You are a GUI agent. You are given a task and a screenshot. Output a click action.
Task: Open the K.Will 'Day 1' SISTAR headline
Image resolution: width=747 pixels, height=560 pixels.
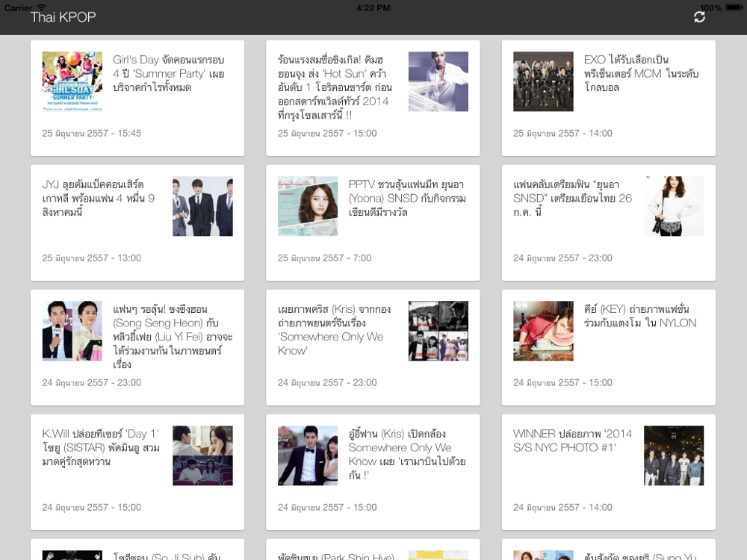point(101,447)
